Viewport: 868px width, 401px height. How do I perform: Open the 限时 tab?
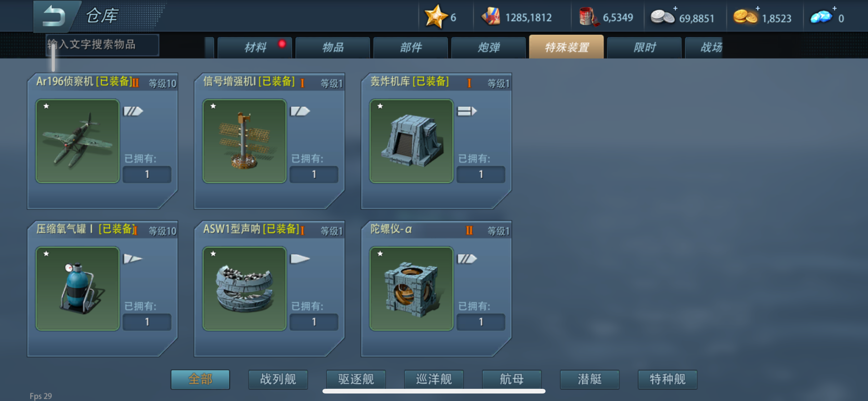coord(644,47)
